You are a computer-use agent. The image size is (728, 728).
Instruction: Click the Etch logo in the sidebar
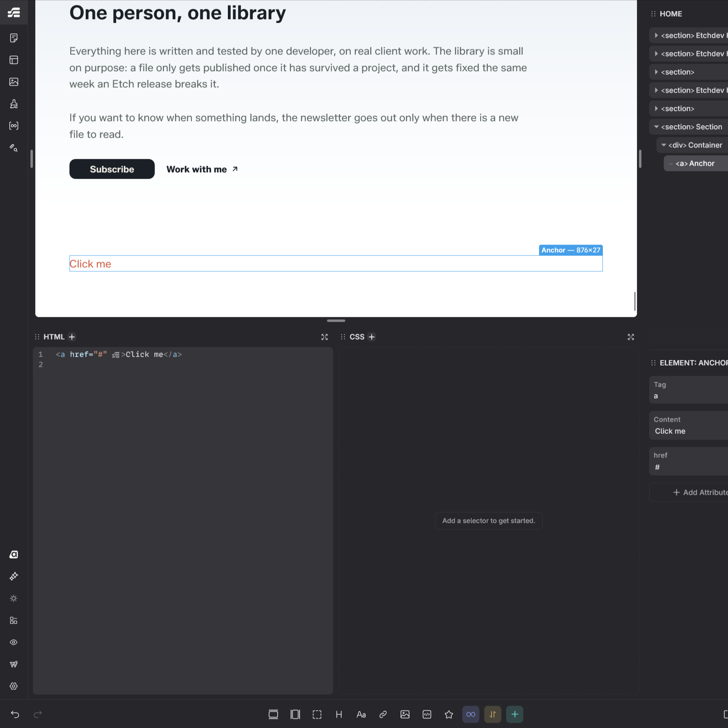(x=14, y=13)
